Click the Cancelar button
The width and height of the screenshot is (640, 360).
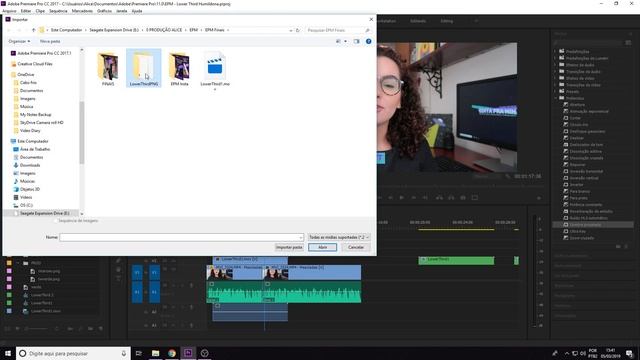coord(356,247)
